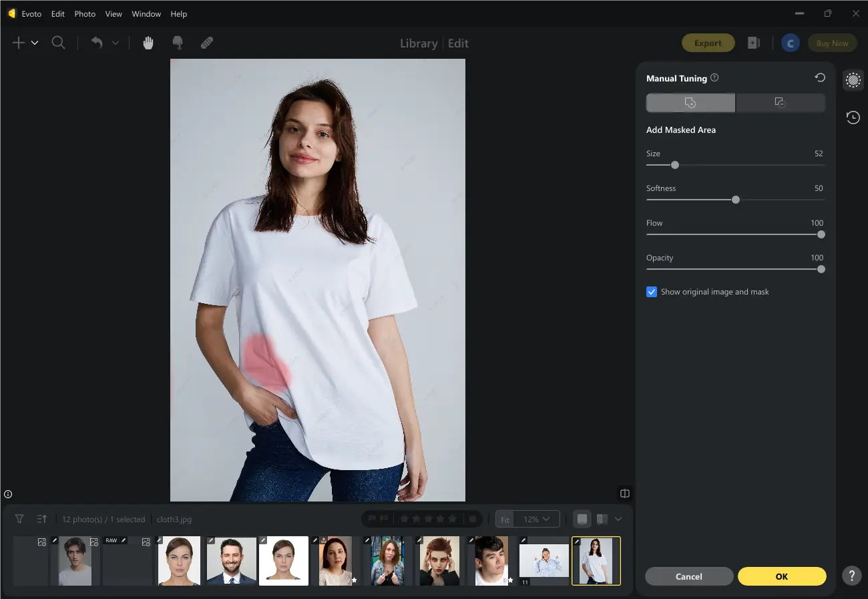Select the bearded man in suit thumbnail

point(232,561)
